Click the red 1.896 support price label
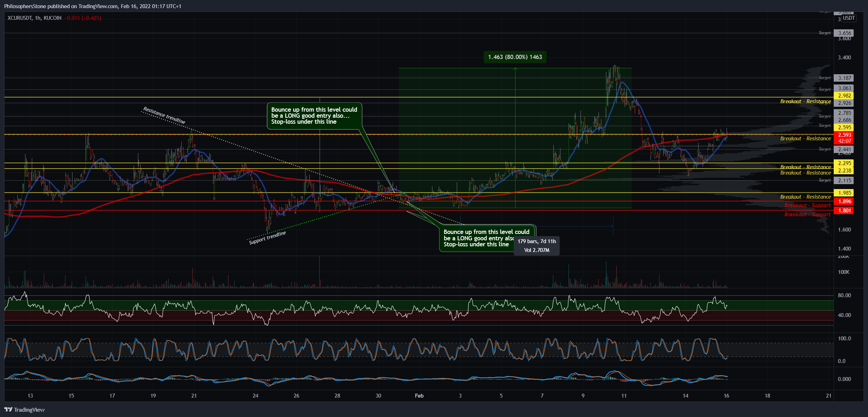The image size is (868, 417). [844, 201]
